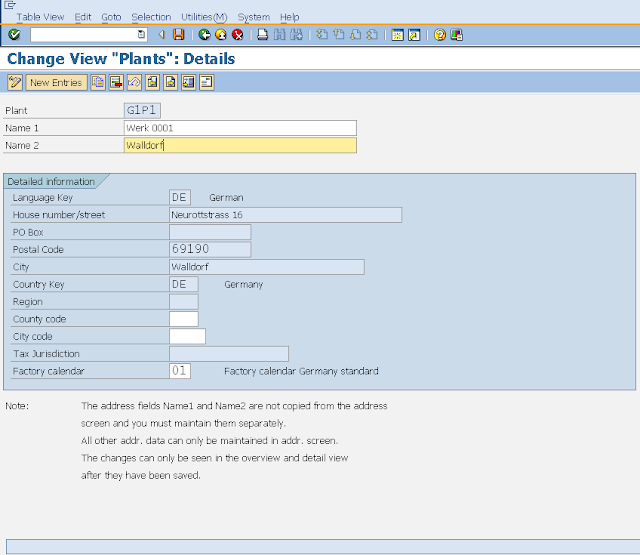Click the 'German' language description text

point(226,198)
